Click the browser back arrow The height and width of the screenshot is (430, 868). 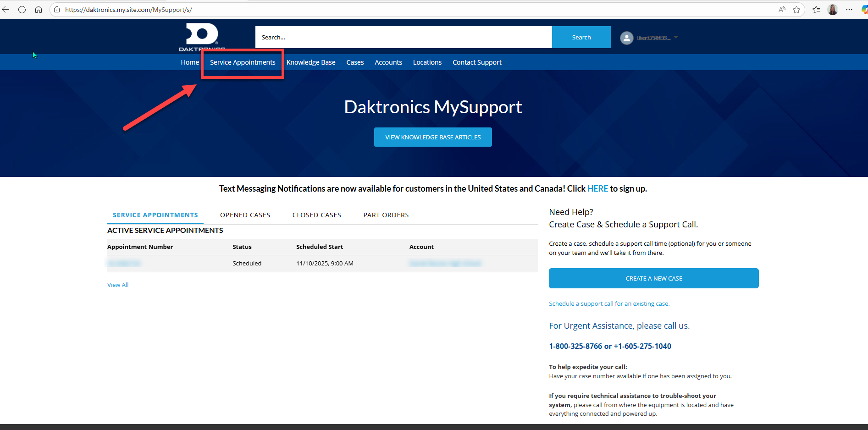pyautogui.click(x=6, y=10)
